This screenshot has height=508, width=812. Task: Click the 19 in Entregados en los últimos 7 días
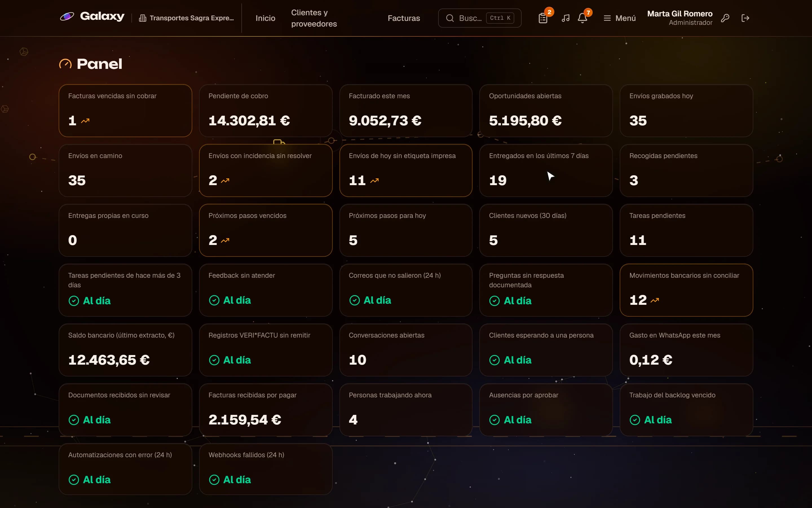coord(498,180)
